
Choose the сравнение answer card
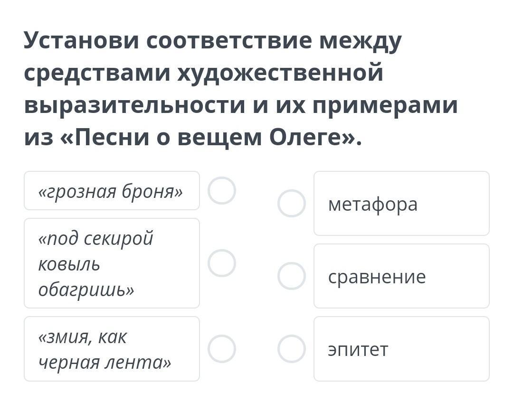click(x=401, y=276)
